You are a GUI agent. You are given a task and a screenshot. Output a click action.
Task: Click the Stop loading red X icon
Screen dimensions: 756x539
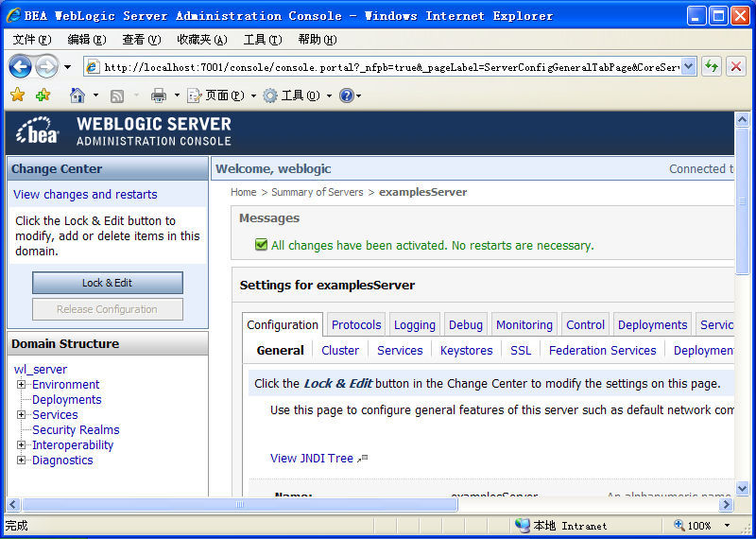736,66
